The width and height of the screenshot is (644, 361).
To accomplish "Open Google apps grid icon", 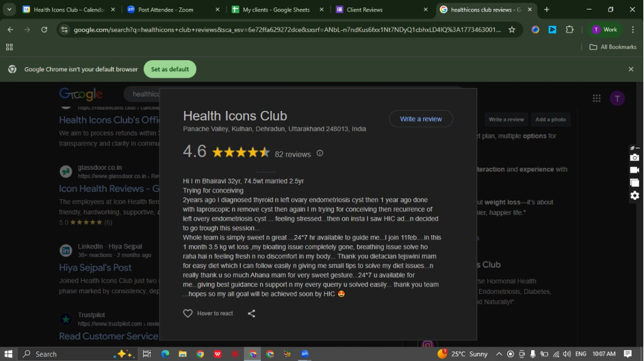I will coord(596,98).
